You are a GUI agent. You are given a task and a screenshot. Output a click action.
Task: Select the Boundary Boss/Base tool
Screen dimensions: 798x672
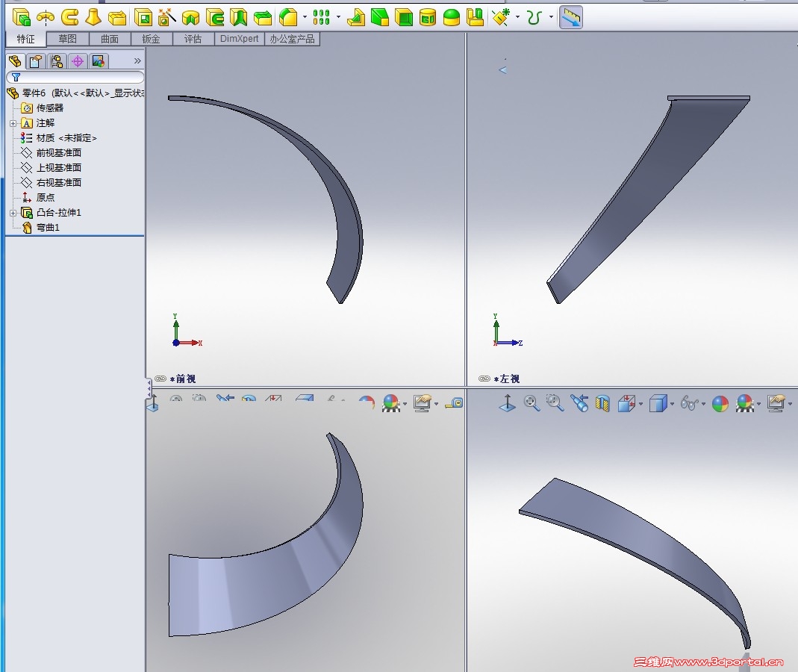tap(117, 19)
